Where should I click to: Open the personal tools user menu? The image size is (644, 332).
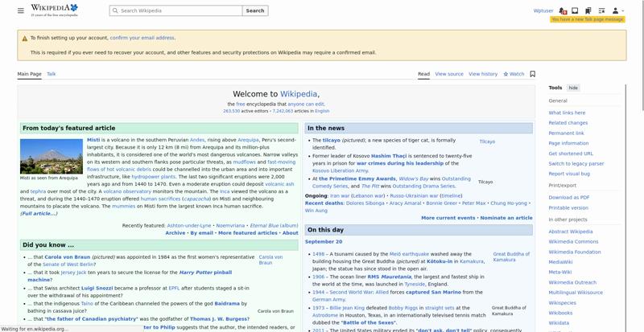pyautogui.click(x=617, y=10)
